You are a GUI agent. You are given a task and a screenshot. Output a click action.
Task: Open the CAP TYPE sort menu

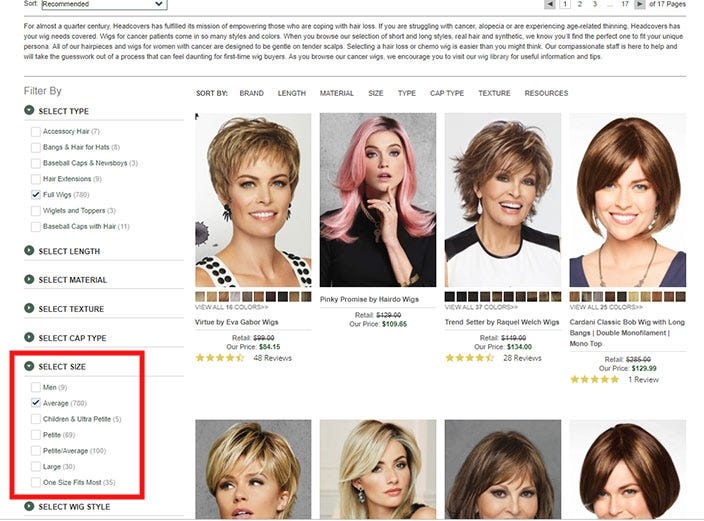click(447, 93)
